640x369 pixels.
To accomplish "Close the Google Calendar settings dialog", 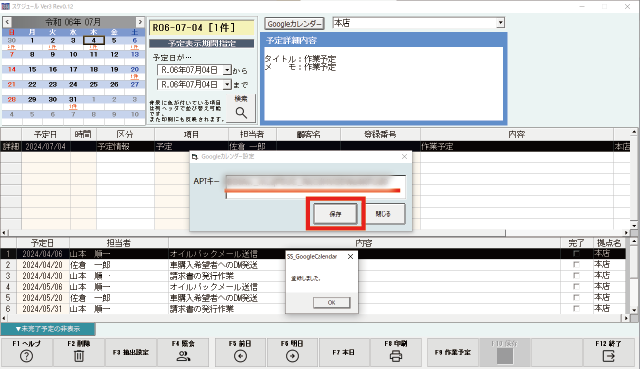I will (404, 157).
